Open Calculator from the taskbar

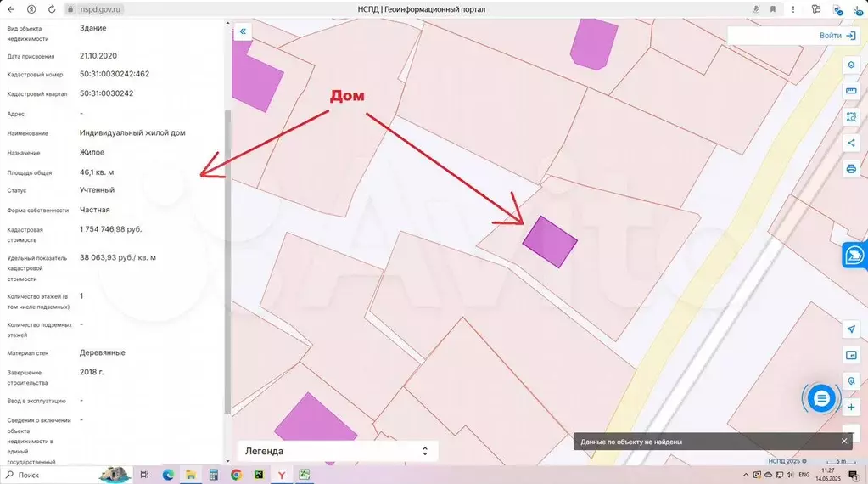tap(213, 475)
